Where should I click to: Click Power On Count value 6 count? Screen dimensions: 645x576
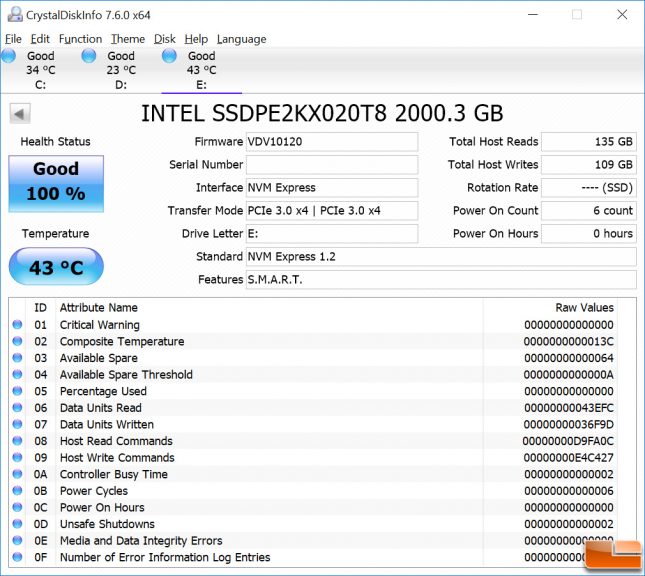click(589, 211)
